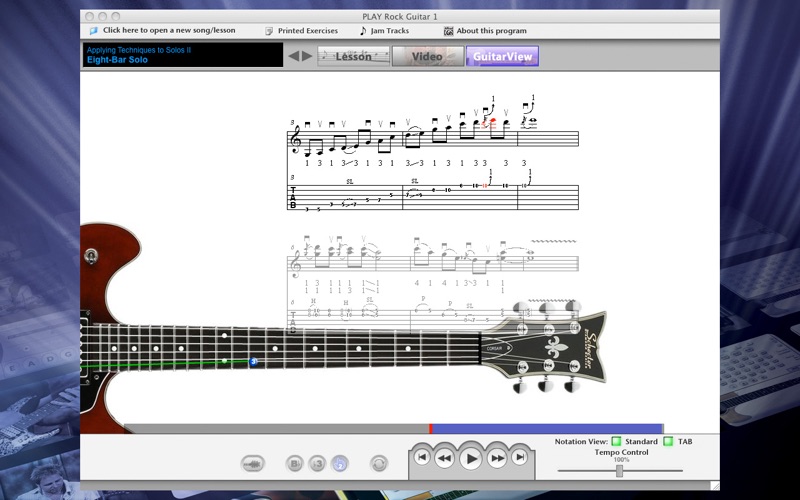Click the blue finger 3 marker on fretboard

tap(254, 361)
